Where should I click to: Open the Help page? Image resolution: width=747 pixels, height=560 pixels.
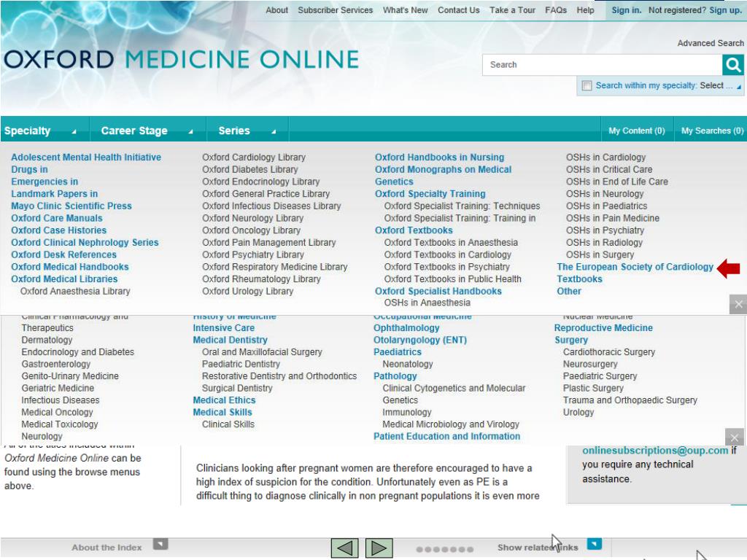click(x=586, y=10)
